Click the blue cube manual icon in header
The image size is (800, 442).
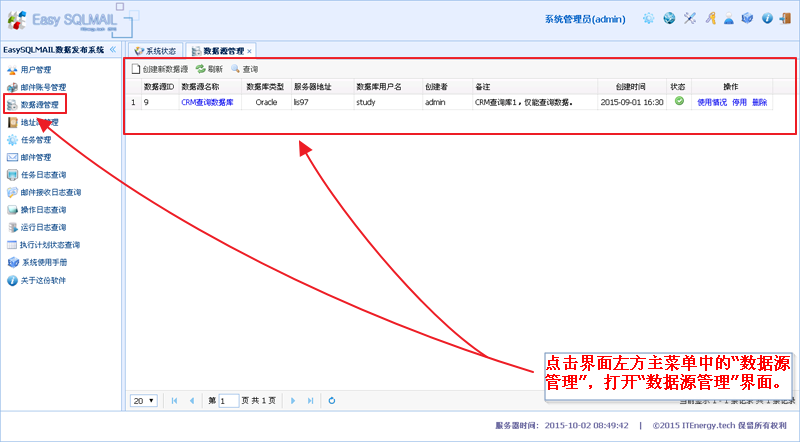pos(747,19)
